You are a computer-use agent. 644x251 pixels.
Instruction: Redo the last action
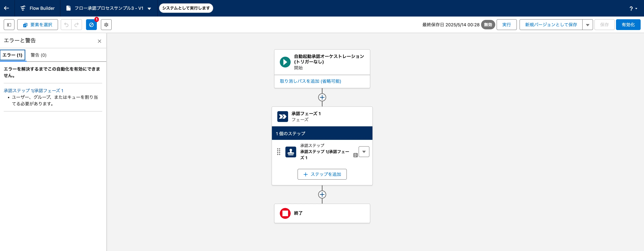[77, 25]
